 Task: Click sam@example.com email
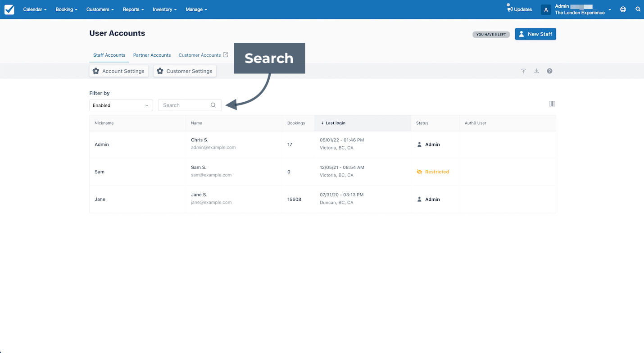click(x=211, y=175)
